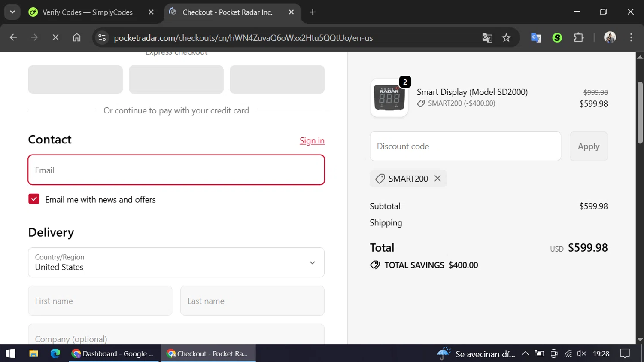Stop loading the page
Screen dimensions: 644x362
point(55,38)
